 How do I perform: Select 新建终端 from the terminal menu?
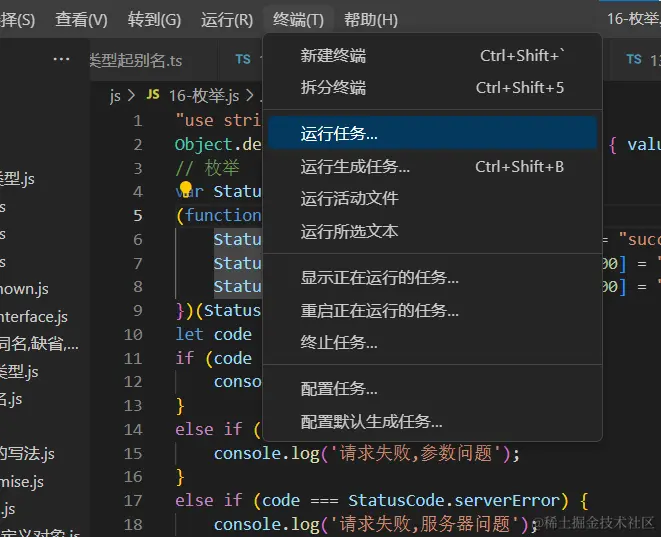(x=432, y=56)
